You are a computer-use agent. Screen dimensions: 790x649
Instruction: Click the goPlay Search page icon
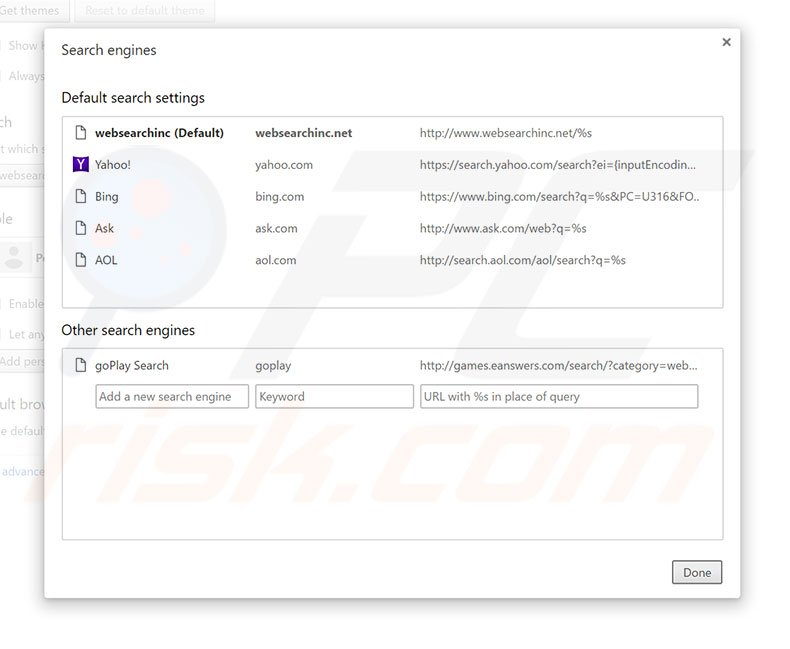coord(81,365)
